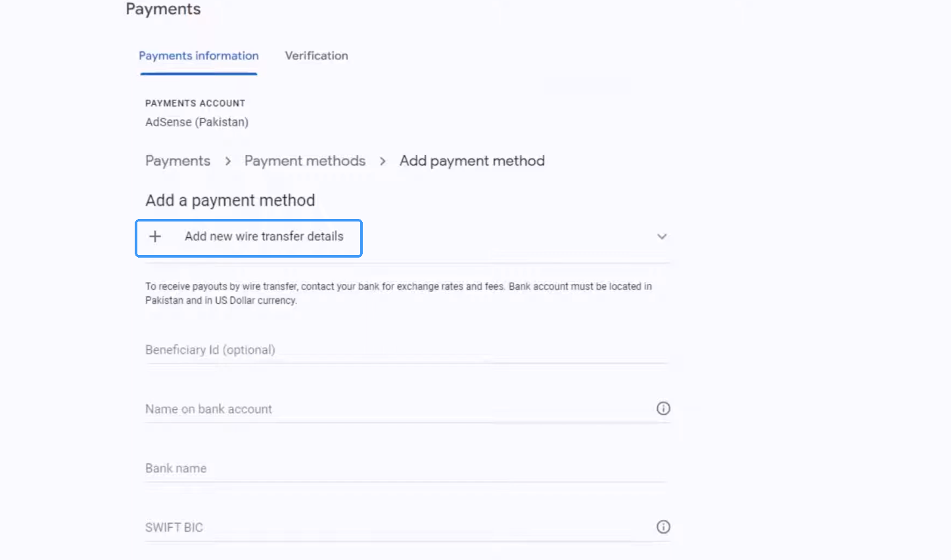Focus the Beneficiary Id optional field
The width and height of the screenshot is (951, 560).
point(407,350)
